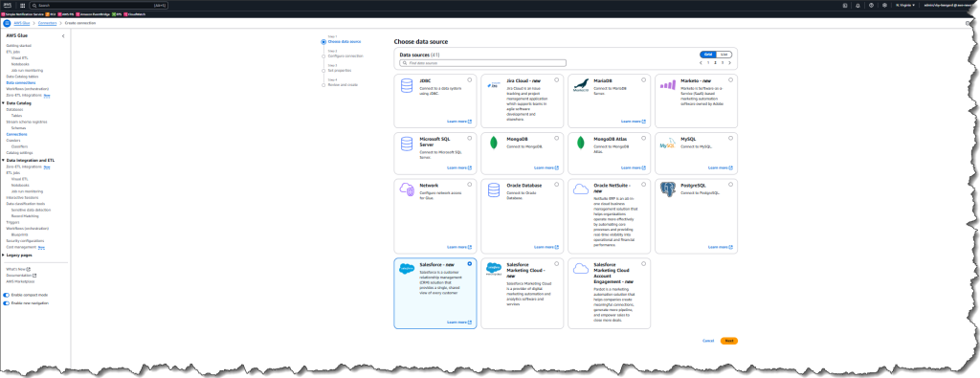
Task: Collapse the Data Catalog section
Action: tap(3, 103)
